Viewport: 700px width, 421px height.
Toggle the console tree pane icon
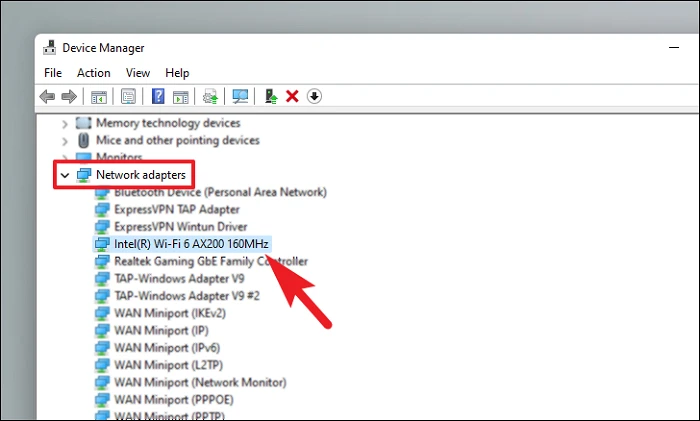pyautogui.click(x=99, y=96)
